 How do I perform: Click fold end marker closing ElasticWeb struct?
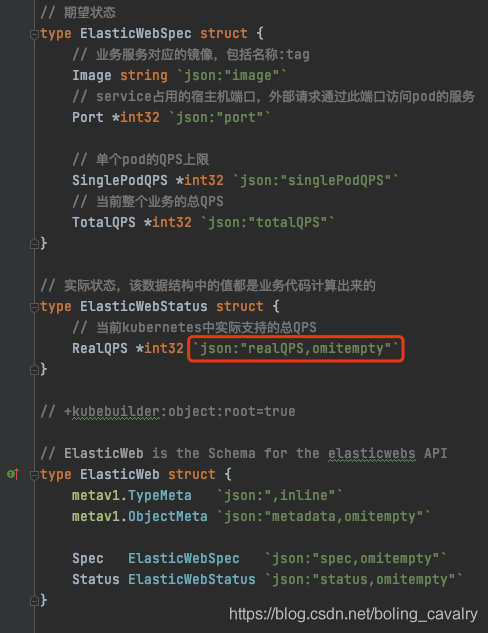[x=34, y=601]
